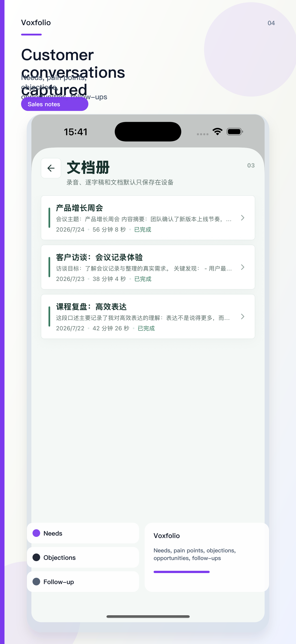Click the 56 分钟 8 秒 duration
Viewport: 296px width, 644px height.
109,229
